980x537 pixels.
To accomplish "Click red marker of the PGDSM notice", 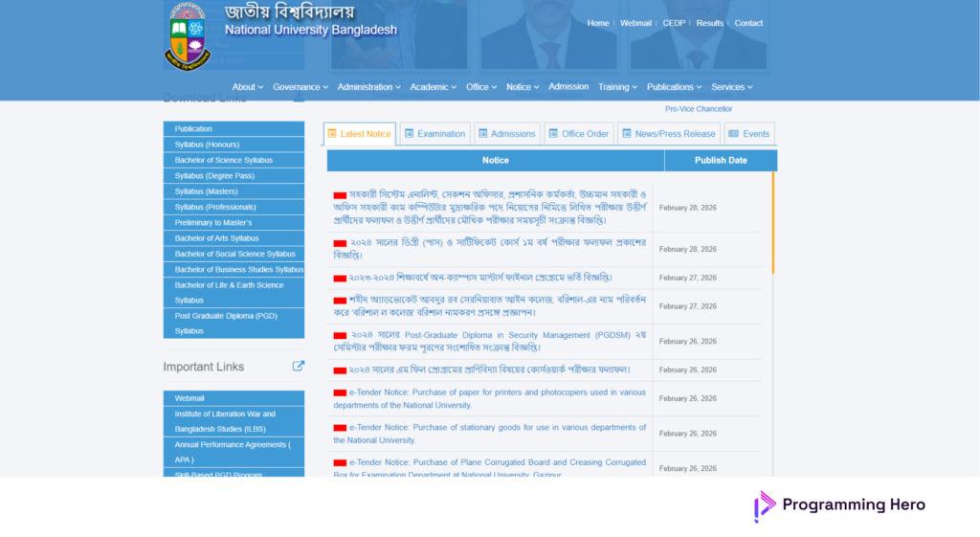I will click(340, 336).
